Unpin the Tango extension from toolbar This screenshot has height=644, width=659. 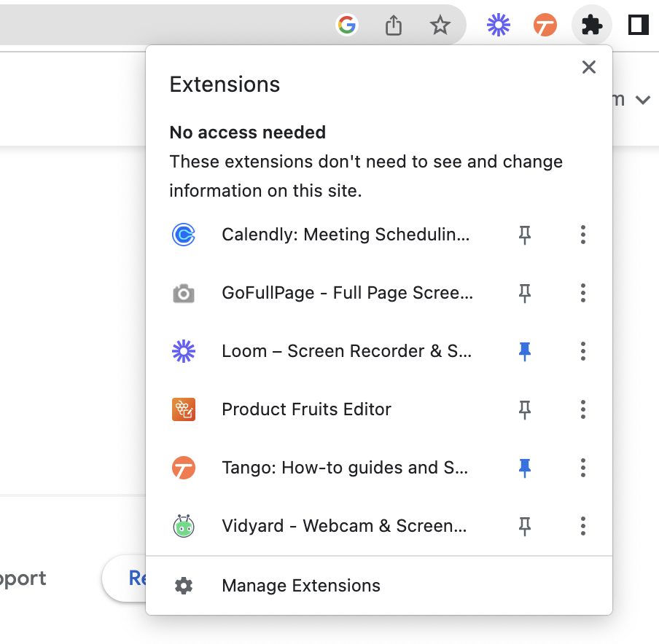525,468
